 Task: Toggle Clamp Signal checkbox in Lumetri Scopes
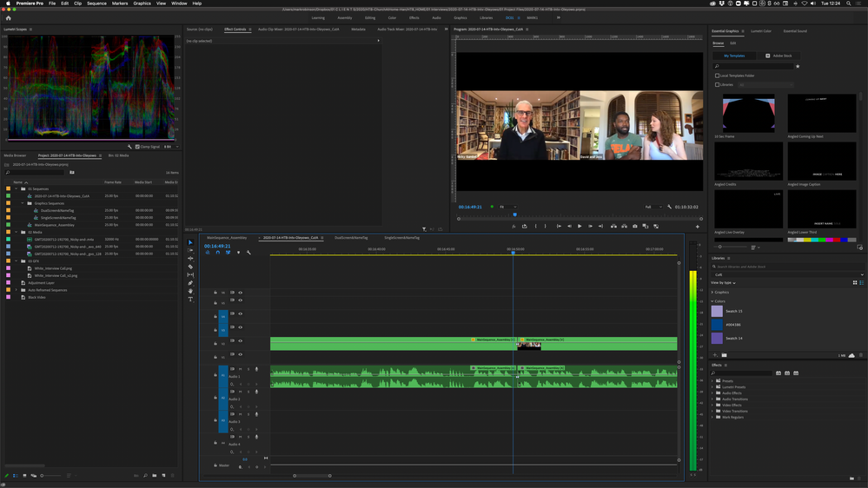pyautogui.click(x=137, y=147)
